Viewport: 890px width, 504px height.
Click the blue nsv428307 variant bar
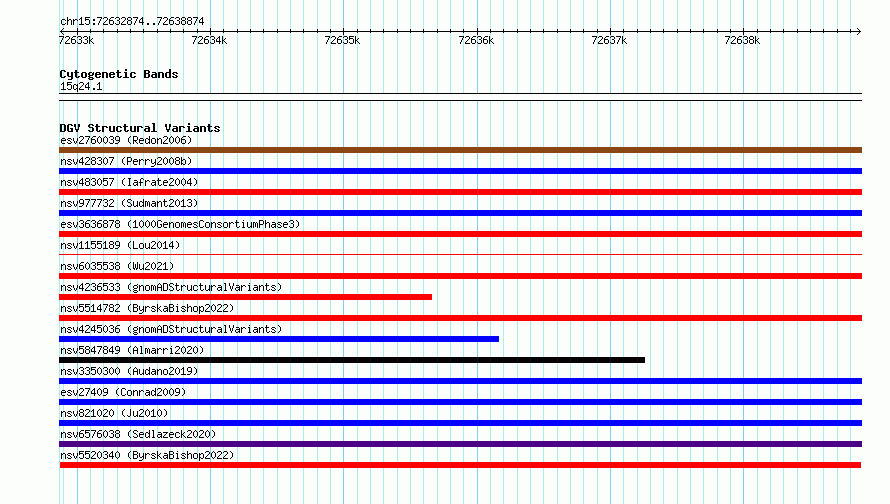460,171
